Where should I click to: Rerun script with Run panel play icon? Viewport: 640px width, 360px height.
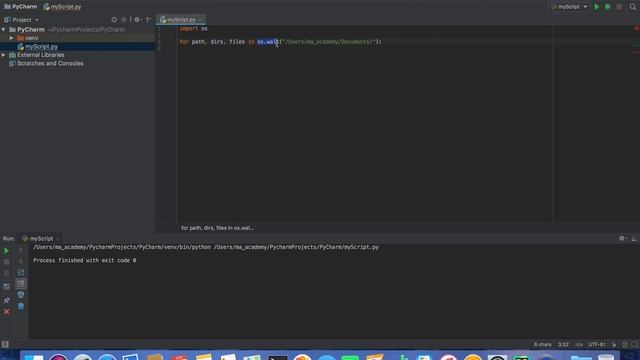click(7, 251)
